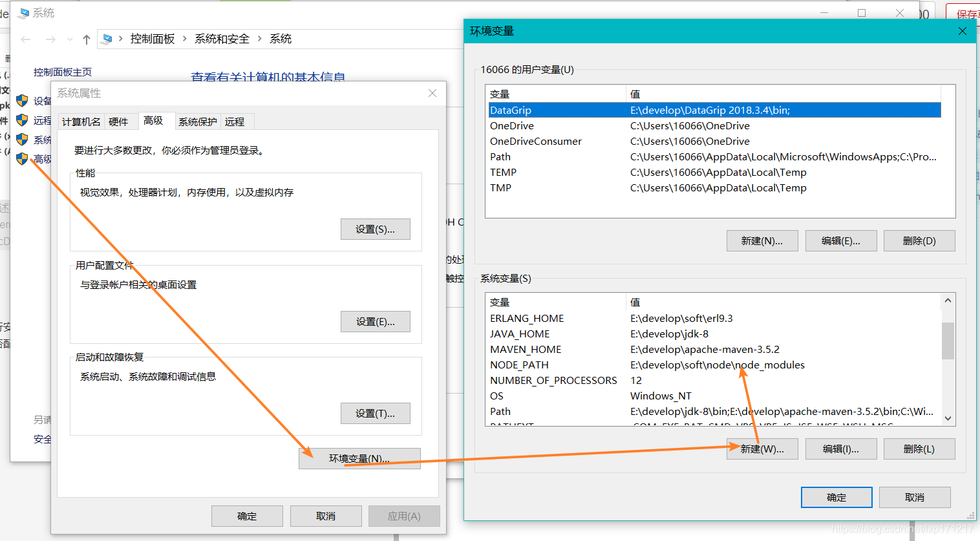Click the system variables 编辑(I)... button
The height and width of the screenshot is (541, 980).
coord(841,449)
